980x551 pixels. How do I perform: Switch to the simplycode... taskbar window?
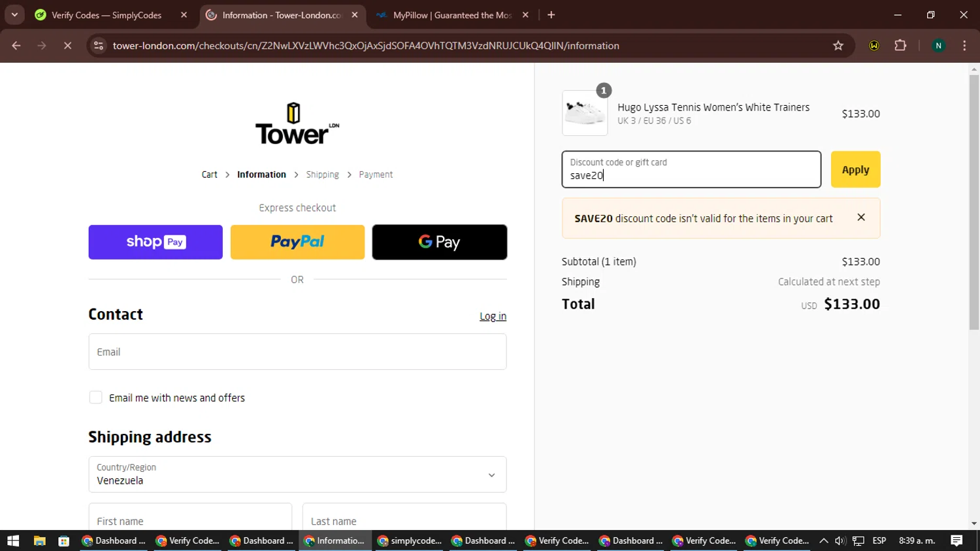tap(409, 541)
